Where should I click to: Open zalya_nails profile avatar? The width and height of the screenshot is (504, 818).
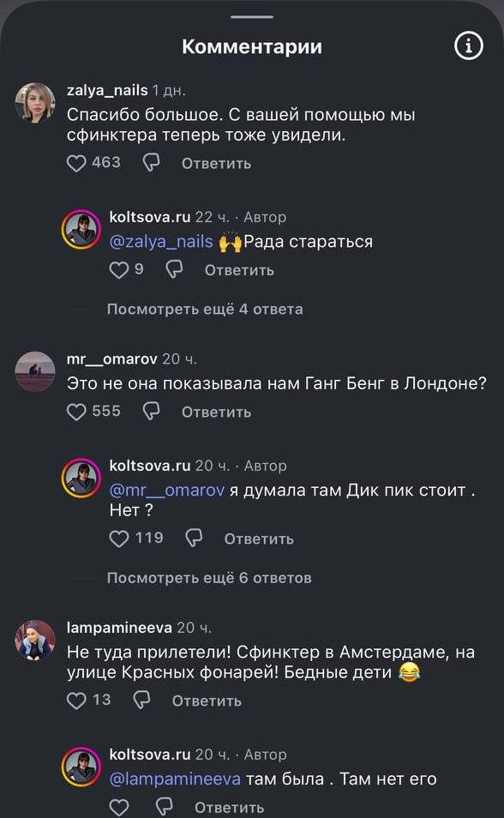click(35, 103)
